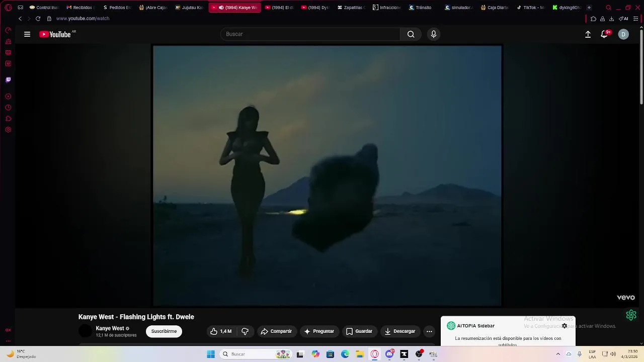644x362 pixels.
Task: Click the Preguntar button
Action: (x=319, y=331)
